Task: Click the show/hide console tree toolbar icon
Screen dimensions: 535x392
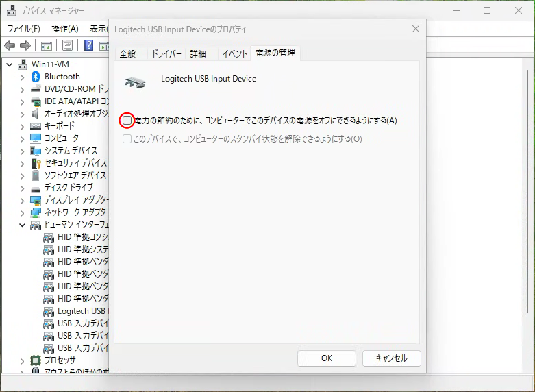Action: click(46, 45)
